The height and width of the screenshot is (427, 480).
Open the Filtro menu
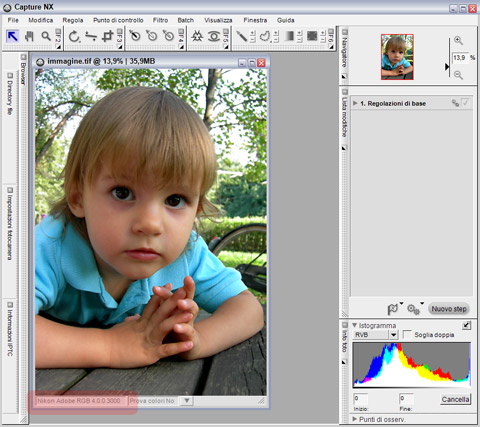point(160,20)
